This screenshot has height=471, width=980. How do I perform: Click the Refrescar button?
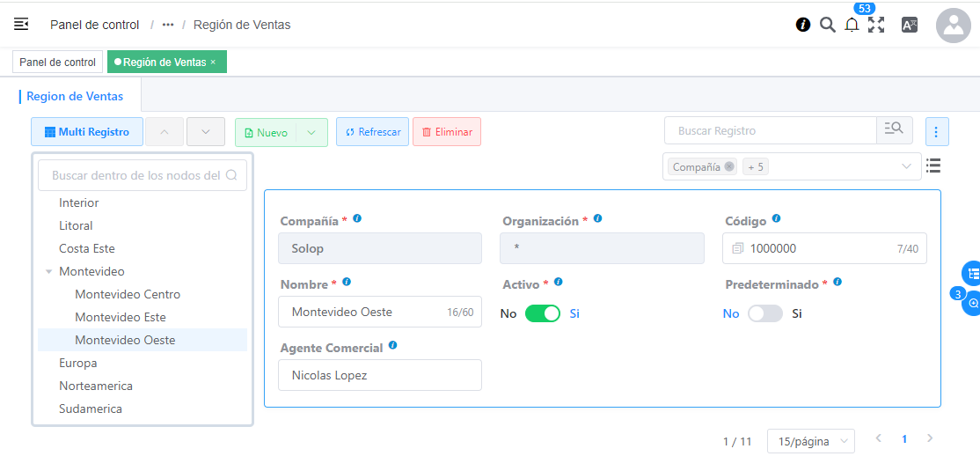372,132
